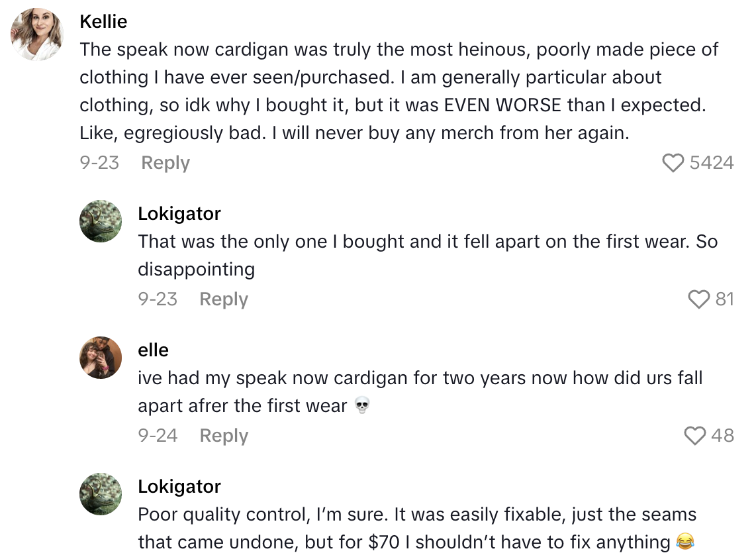Like elle's reply using the heart icon
This screenshot has height=559, width=756.
coord(694,436)
